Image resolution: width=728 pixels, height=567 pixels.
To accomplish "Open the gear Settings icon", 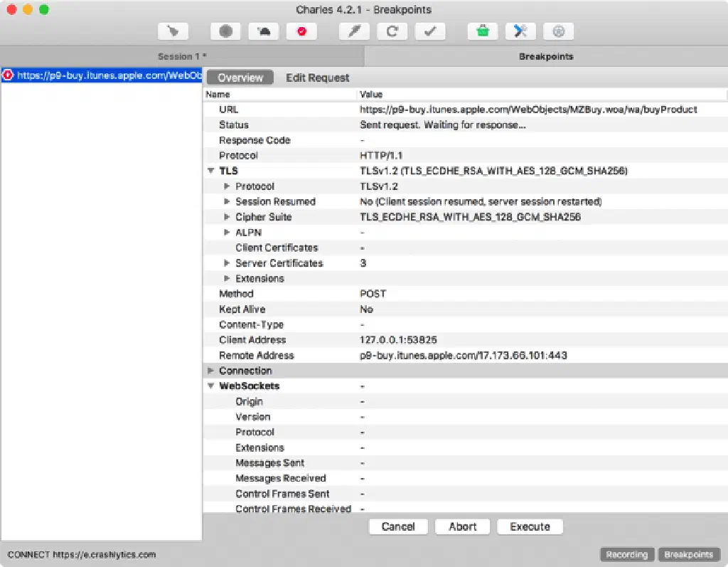I will tap(558, 31).
